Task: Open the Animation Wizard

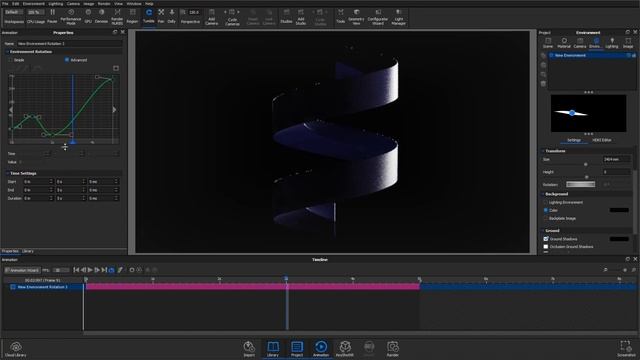Action: click(x=22, y=270)
